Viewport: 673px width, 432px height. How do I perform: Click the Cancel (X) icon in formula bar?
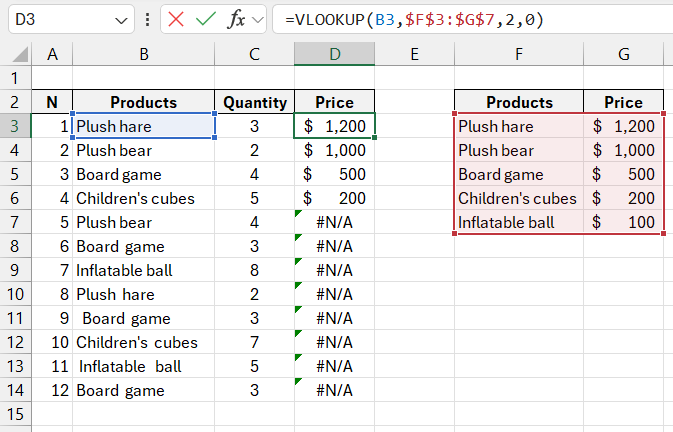point(176,19)
